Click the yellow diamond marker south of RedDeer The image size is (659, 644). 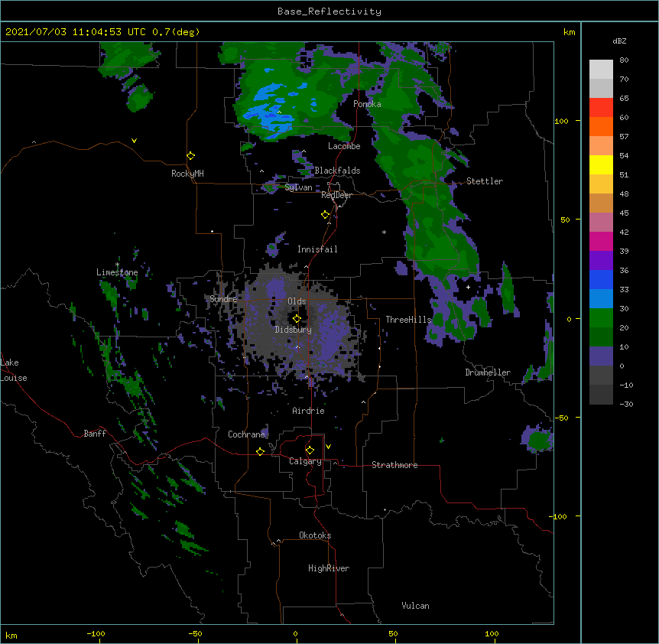(x=326, y=215)
